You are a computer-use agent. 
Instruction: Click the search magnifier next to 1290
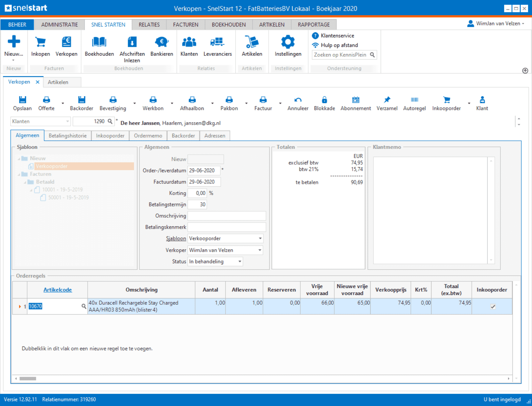coord(110,121)
